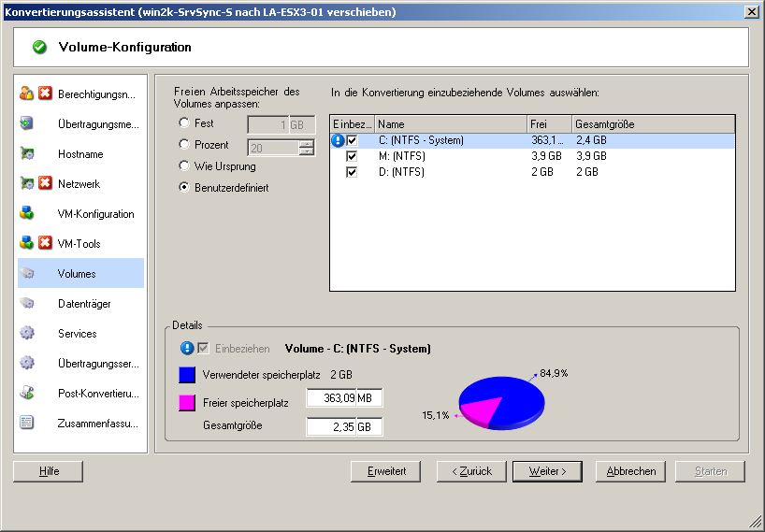
Task: Select the VM-Tools step
Action: coord(80,243)
